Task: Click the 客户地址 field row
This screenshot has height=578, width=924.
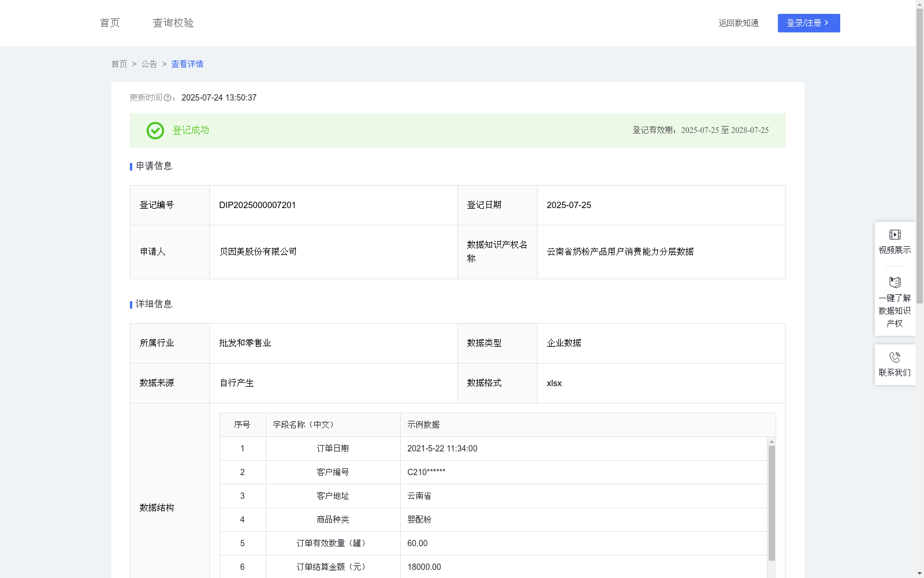Action: (x=493, y=496)
